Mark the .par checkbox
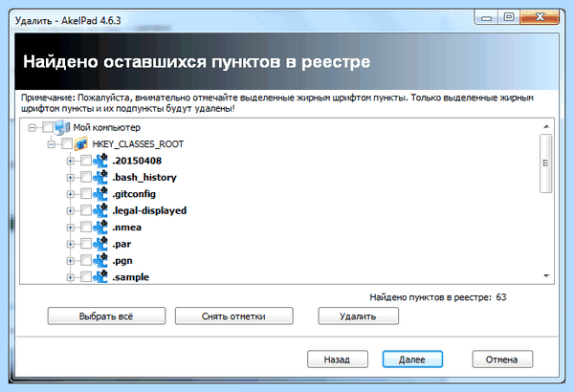The image size is (574, 392). pos(86,244)
